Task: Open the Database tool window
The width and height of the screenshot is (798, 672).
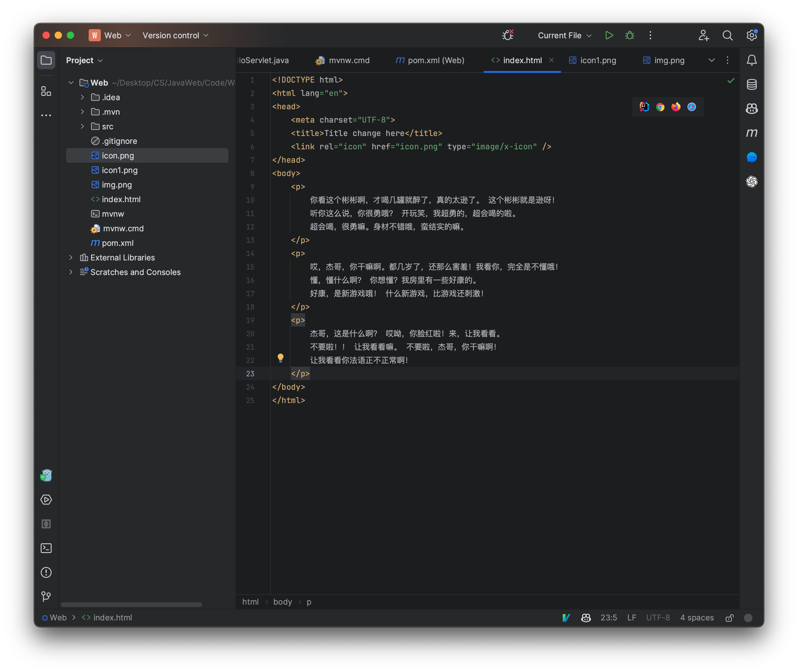Action: tap(752, 84)
